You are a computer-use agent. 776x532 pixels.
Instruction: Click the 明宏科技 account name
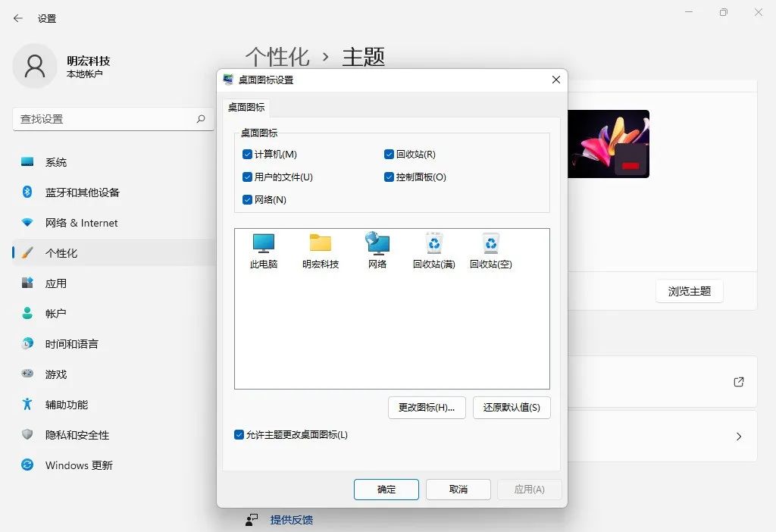coord(88,61)
